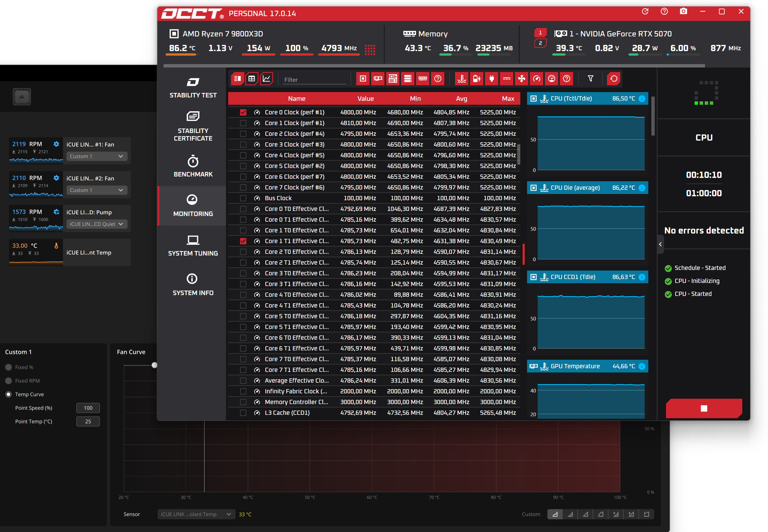Select the Fixed RPM radio button

coord(9,381)
